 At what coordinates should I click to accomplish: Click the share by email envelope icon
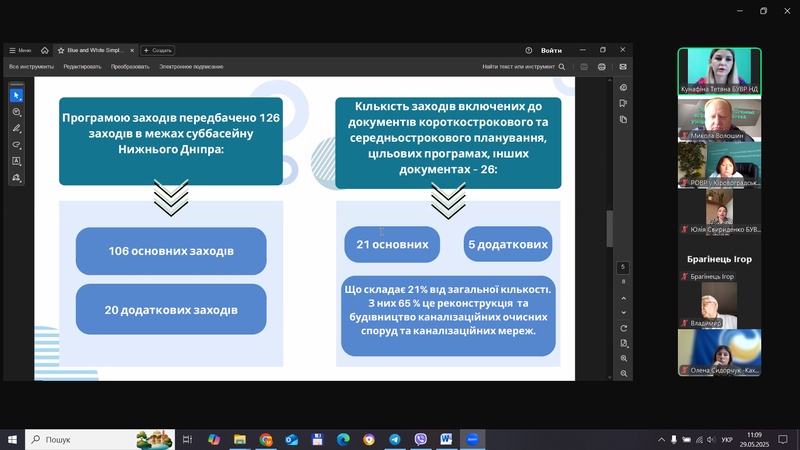point(623,67)
